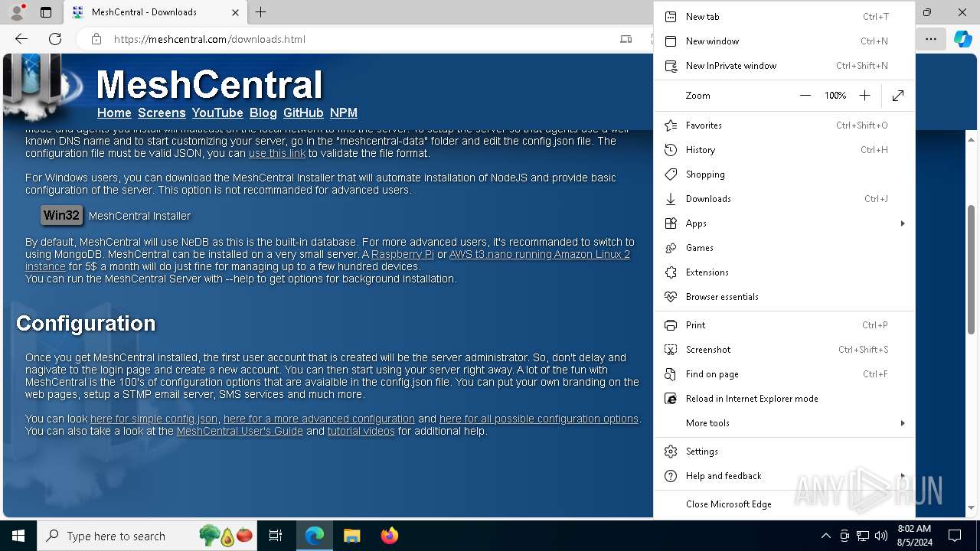This screenshot has height=551, width=980.
Task: Choose Close Microsoft Edge
Action: coord(784,504)
